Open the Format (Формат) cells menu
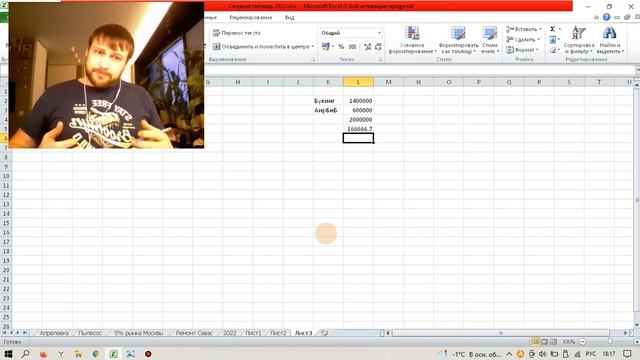640x360 pixels. point(522,50)
